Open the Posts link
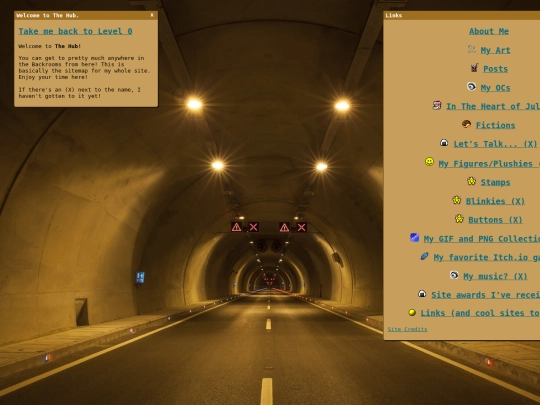540x405 pixels. tap(495, 69)
